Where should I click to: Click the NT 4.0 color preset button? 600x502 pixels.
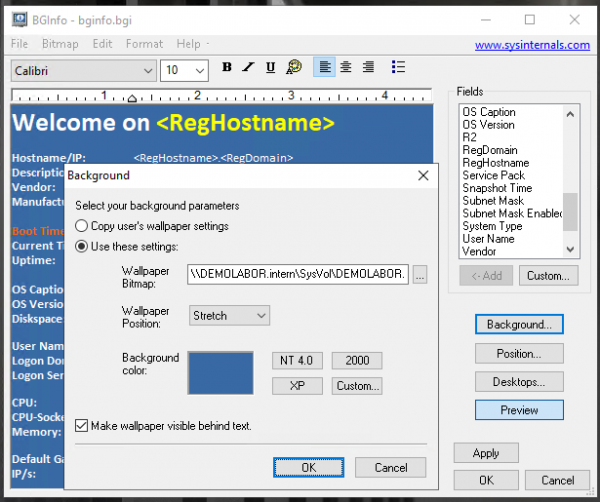pyautogui.click(x=296, y=360)
